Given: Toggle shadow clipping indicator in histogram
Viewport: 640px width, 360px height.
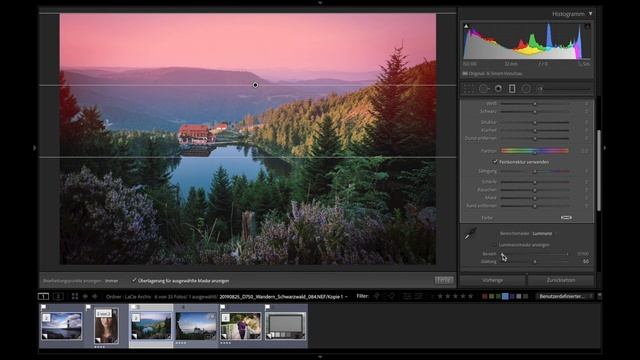Looking at the screenshot, I should (467, 26).
